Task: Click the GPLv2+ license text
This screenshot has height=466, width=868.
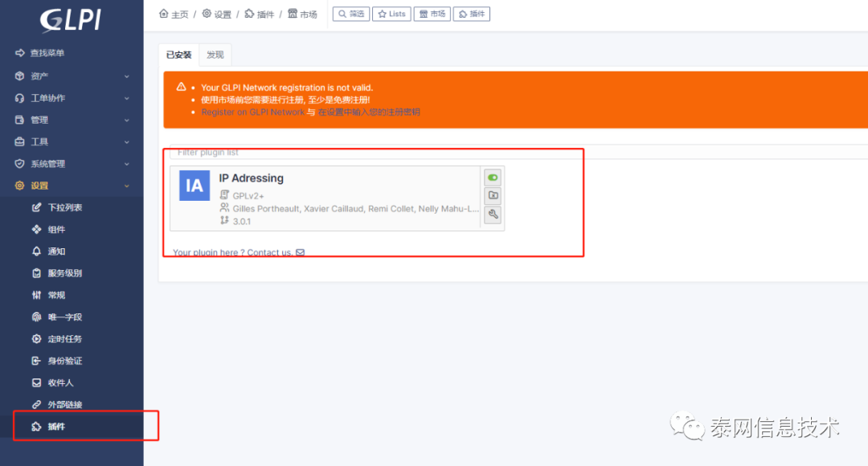Action: [x=248, y=196]
